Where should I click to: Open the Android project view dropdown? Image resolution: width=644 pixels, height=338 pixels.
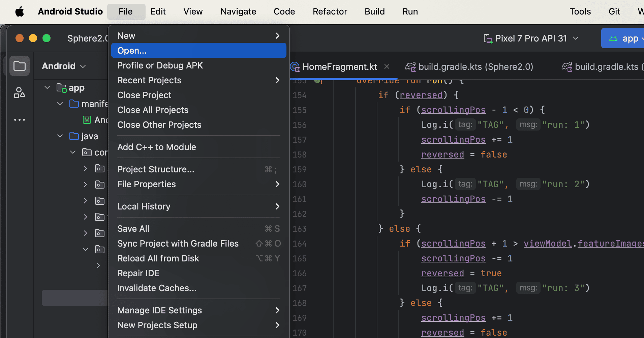[64, 66]
